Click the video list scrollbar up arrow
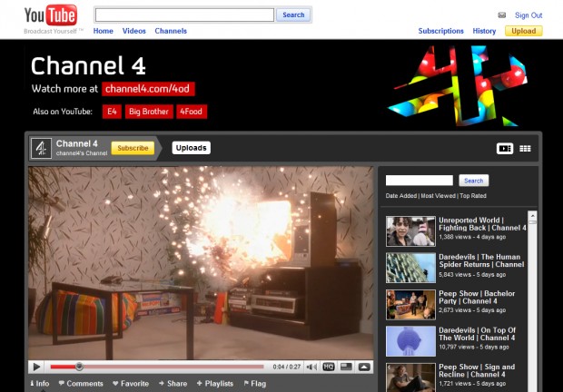 point(532,216)
